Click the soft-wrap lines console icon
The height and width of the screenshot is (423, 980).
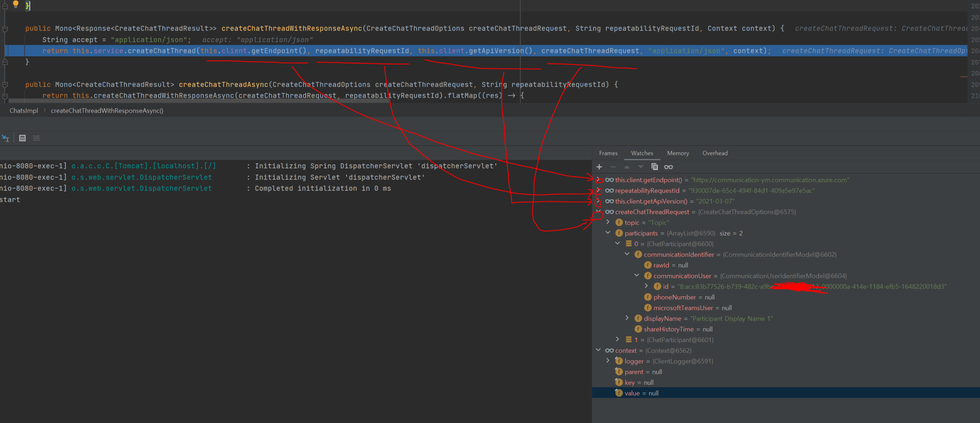coord(36,138)
